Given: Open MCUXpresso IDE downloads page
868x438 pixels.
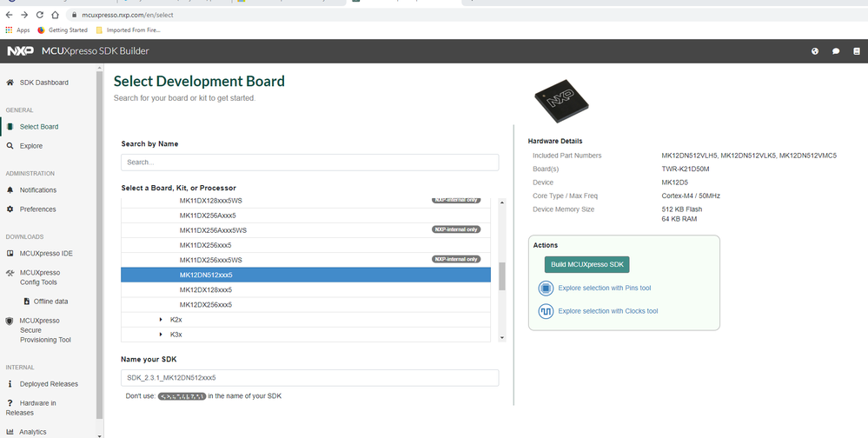Looking at the screenshot, I should (46, 254).
